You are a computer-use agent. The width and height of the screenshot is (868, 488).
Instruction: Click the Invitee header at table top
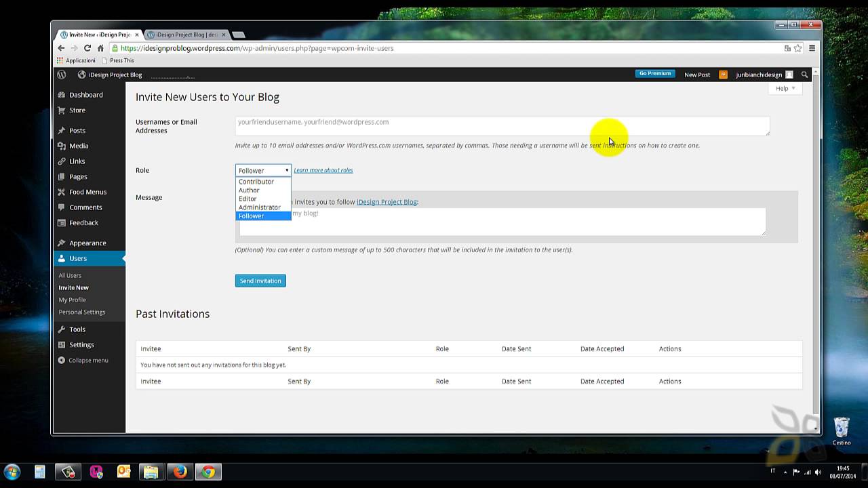tap(151, 348)
